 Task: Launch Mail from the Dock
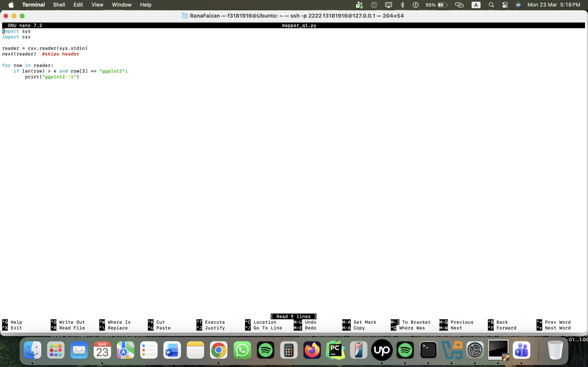79,350
